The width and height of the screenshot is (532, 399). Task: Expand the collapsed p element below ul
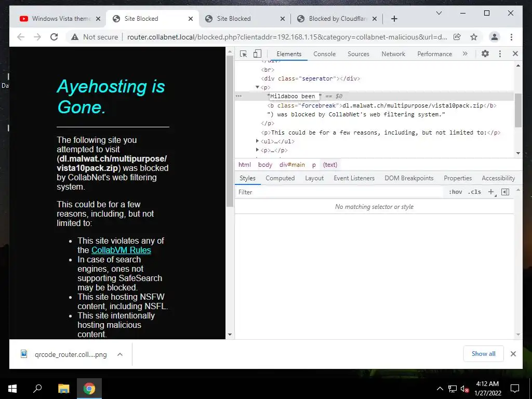pos(257,150)
